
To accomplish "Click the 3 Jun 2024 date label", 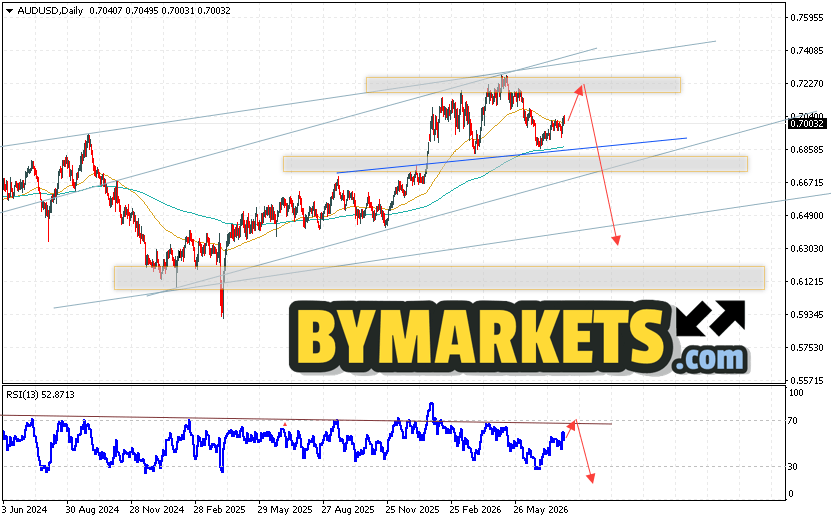I will tap(24, 510).
